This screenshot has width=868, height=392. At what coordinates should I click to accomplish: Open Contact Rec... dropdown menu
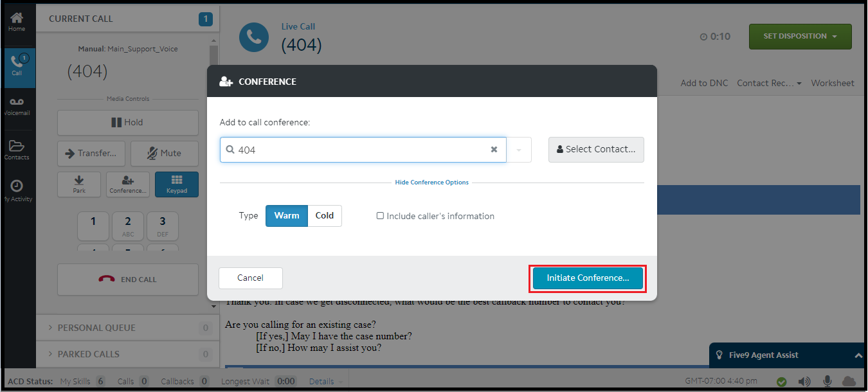(x=769, y=83)
